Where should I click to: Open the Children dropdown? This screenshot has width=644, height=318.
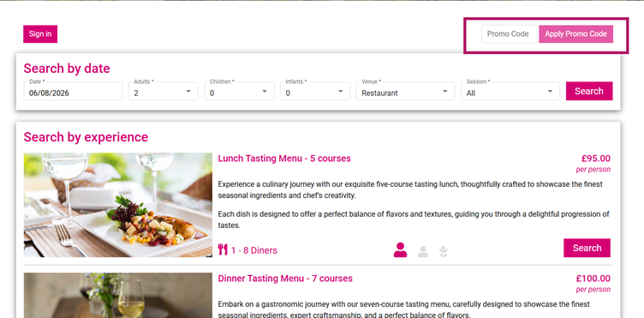(239, 91)
